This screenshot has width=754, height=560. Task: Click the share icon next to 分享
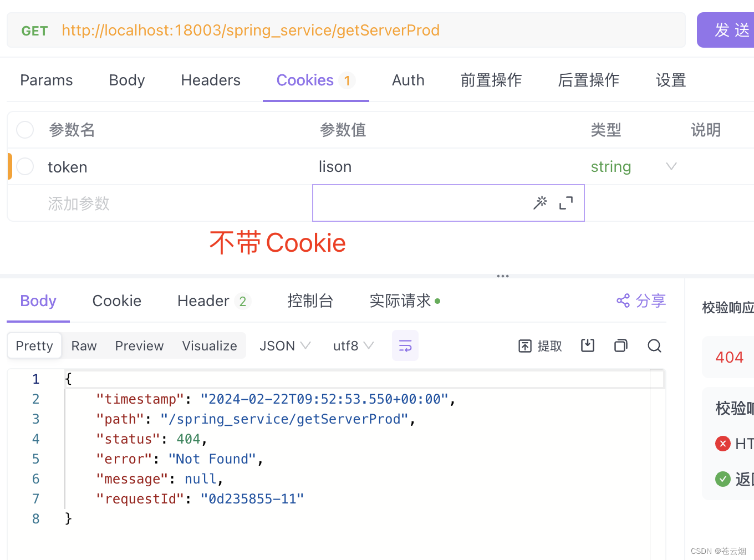coord(623,301)
